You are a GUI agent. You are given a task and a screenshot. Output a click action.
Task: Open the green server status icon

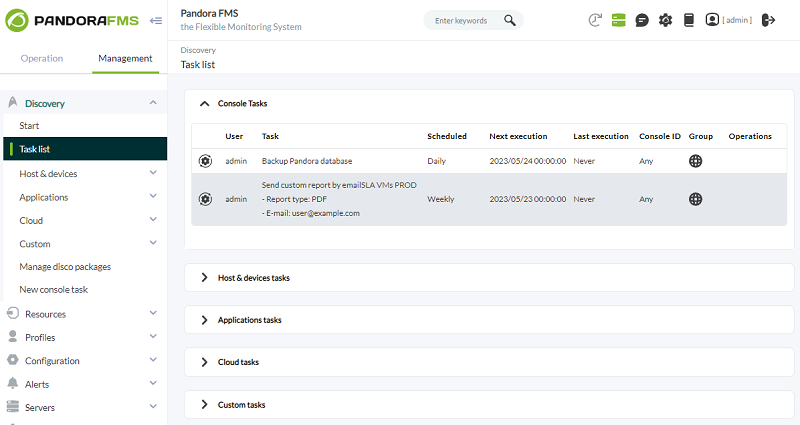619,20
